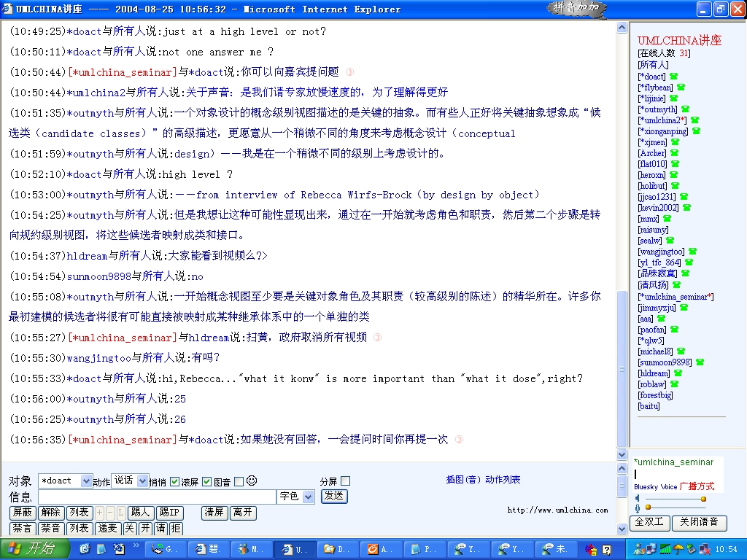Click the 踢人 kick user button
Viewport: 747px width, 560px height.
141,513
